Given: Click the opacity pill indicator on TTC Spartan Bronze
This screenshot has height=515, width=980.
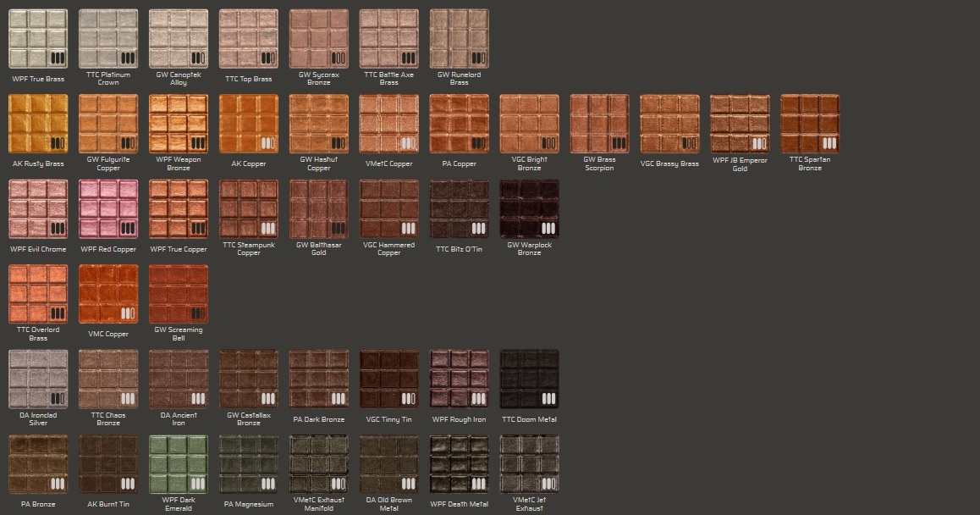Looking at the screenshot, I should pos(829,143).
